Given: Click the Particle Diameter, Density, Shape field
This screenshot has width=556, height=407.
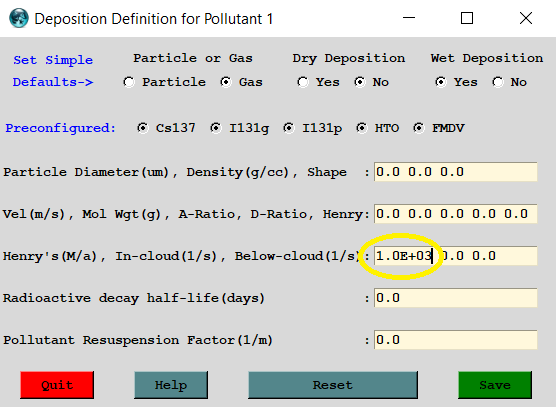Looking at the screenshot, I should pyautogui.click(x=456, y=172).
